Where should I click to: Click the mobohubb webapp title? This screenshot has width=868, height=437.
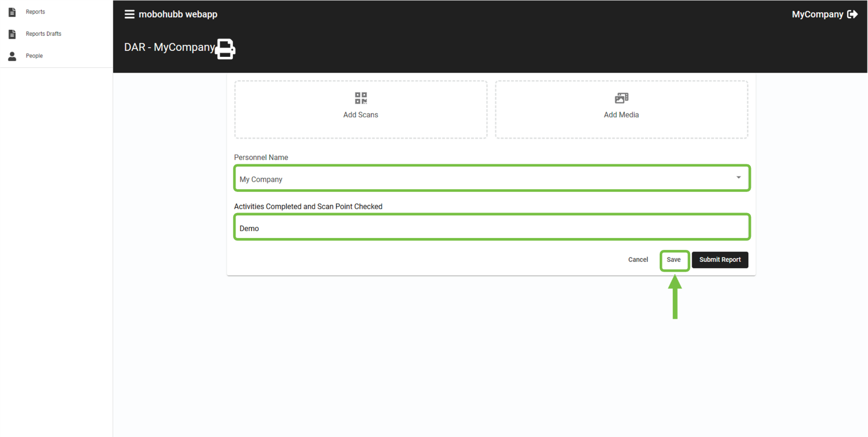[x=178, y=15]
